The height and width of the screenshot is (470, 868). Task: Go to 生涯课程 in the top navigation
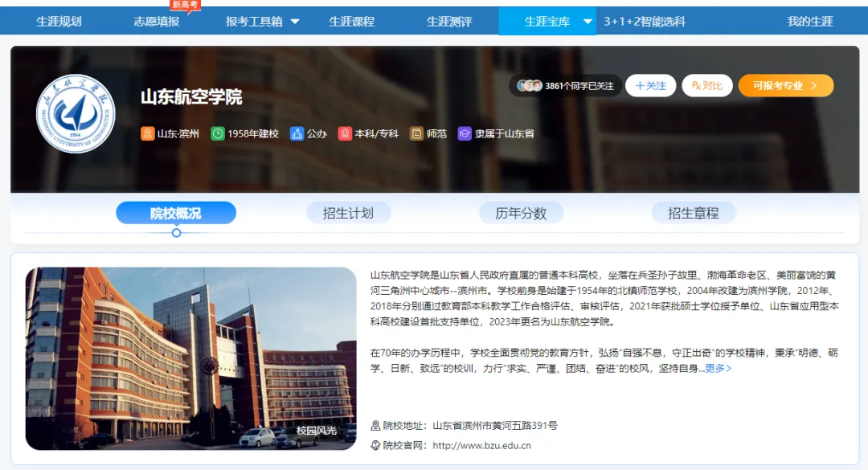point(351,22)
